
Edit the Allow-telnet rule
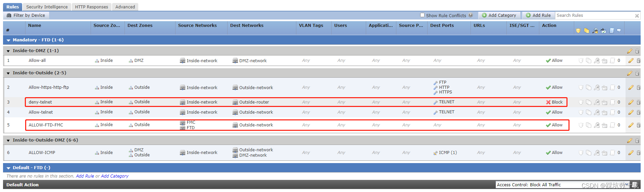(631, 112)
